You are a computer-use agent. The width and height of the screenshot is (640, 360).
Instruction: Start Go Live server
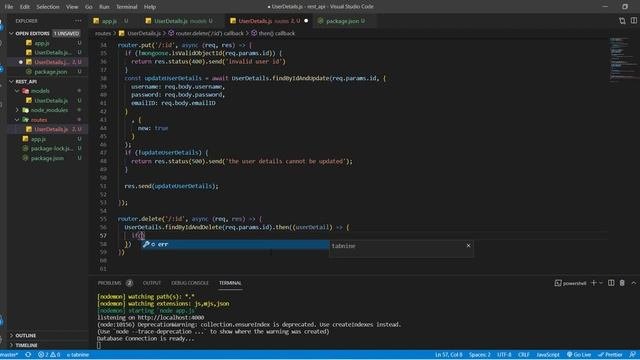(579, 355)
